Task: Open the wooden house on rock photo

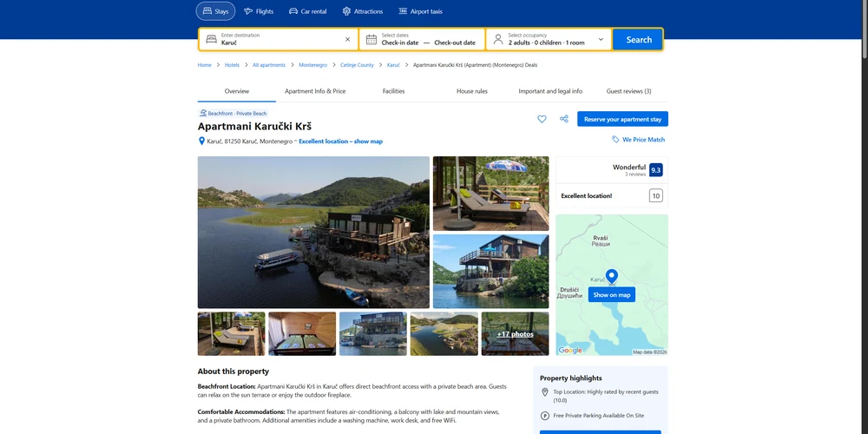Action: click(x=490, y=271)
